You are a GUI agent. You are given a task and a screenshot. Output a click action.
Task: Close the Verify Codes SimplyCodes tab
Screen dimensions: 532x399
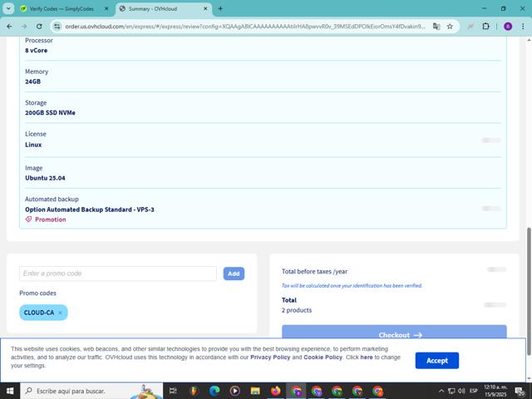point(106,9)
